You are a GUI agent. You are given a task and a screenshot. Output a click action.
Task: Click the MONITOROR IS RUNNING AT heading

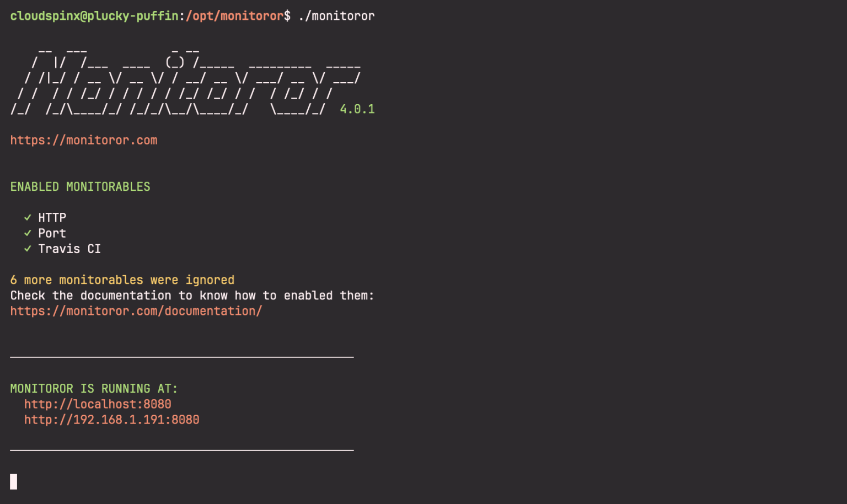point(94,388)
